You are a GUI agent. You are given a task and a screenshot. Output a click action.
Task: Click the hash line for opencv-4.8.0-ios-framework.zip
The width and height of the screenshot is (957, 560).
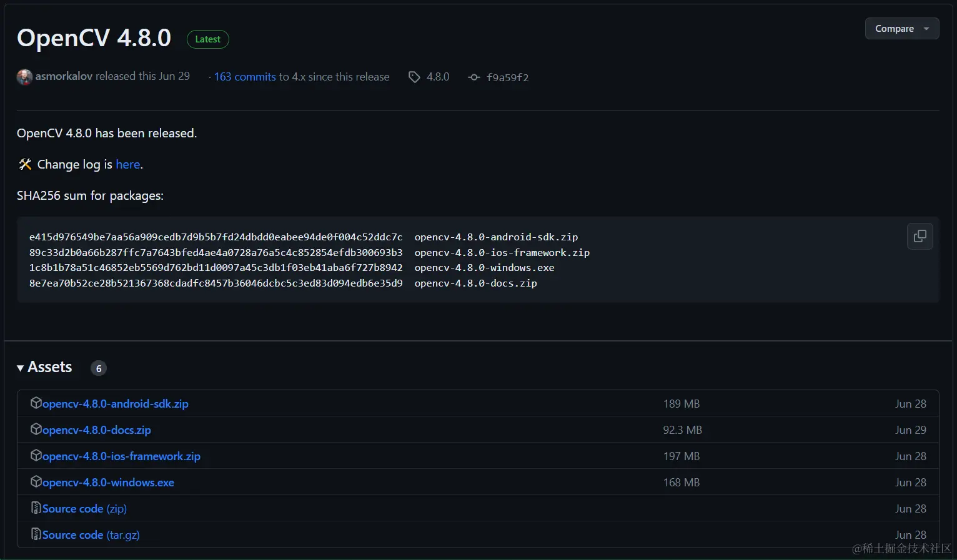(309, 253)
